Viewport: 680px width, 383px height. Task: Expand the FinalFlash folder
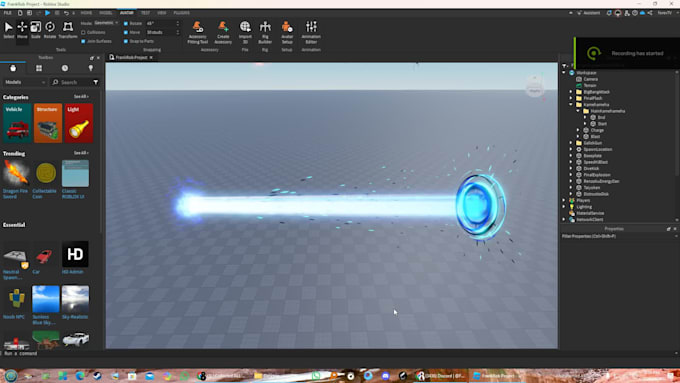(571, 98)
